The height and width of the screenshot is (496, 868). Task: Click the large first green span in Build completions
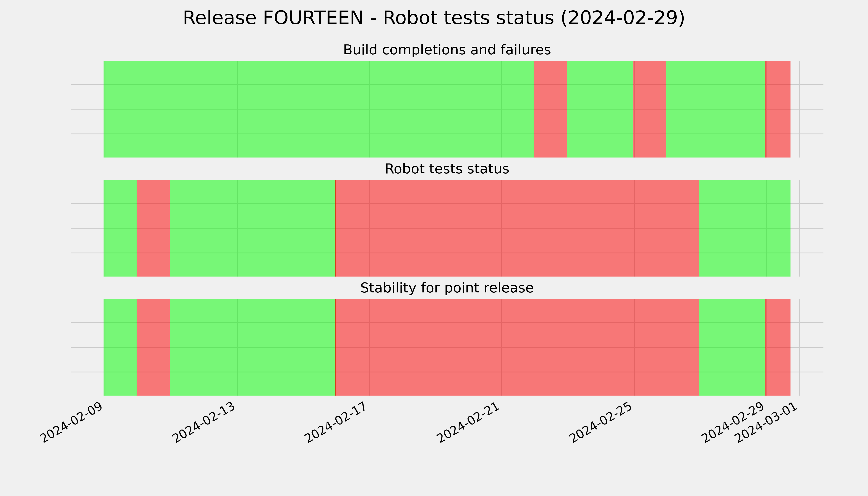[318, 109]
